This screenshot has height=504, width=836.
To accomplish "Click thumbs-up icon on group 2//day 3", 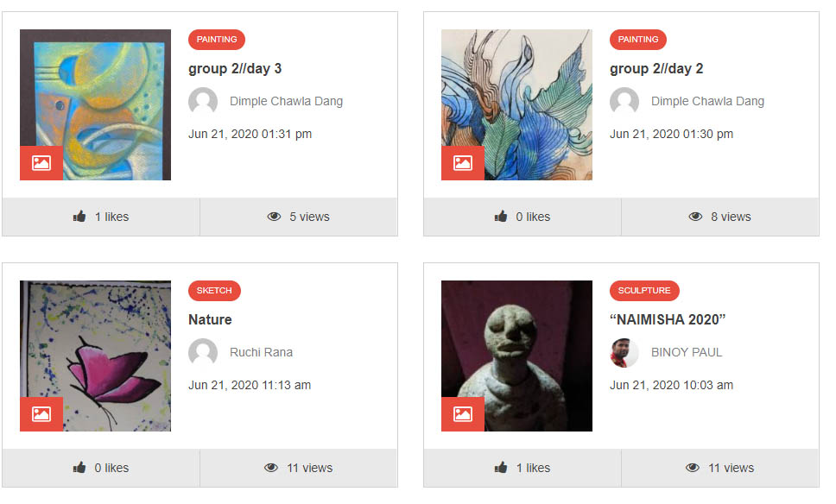I will (x=79, y=217).
